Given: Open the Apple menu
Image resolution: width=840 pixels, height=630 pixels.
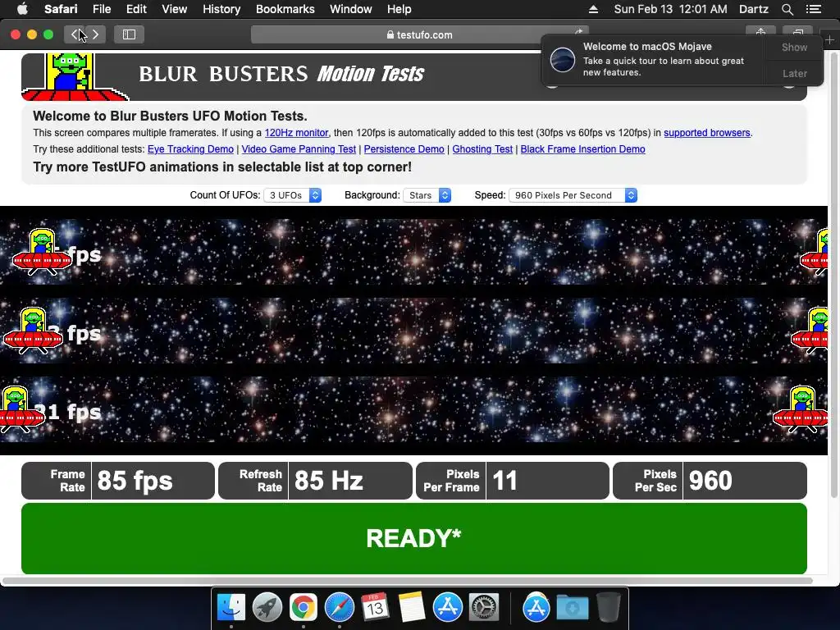Looking at the screenshot, I should (22, 9).
